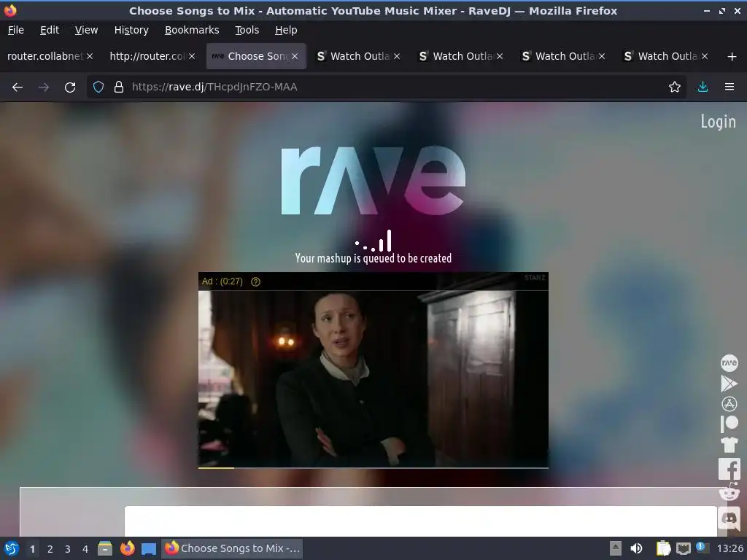
Task: Reload the current page
Action: 70,87
